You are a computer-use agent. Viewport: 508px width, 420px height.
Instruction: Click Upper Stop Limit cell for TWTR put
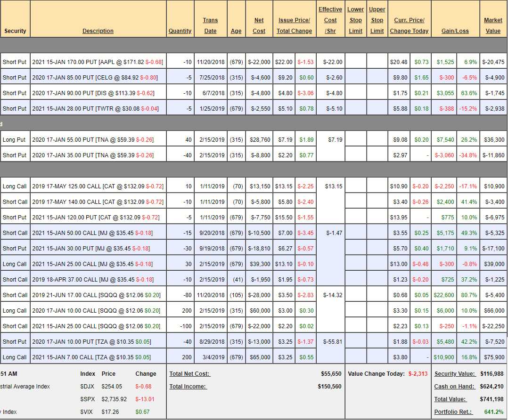tap(377, 109)
